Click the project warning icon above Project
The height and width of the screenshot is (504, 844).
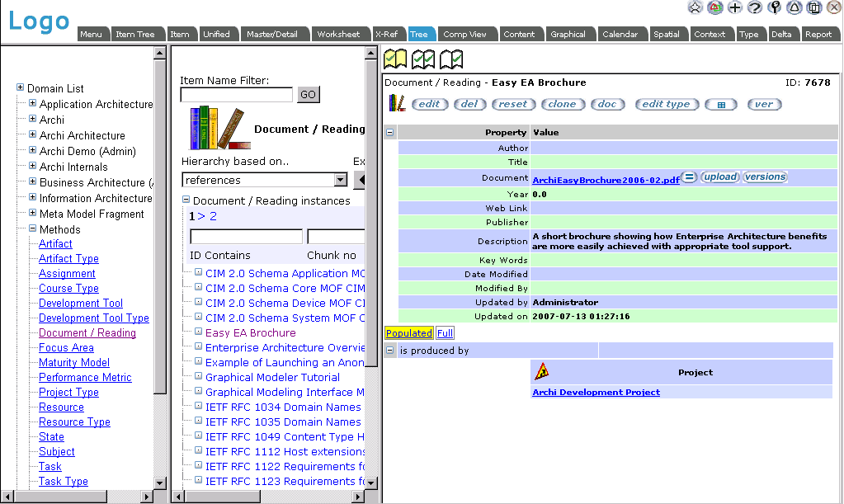542,372
